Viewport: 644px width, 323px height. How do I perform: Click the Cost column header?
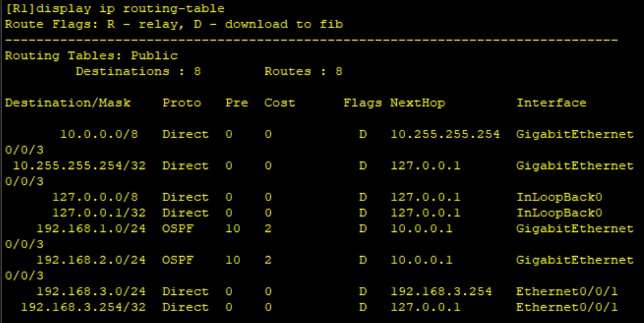point(279,103)
